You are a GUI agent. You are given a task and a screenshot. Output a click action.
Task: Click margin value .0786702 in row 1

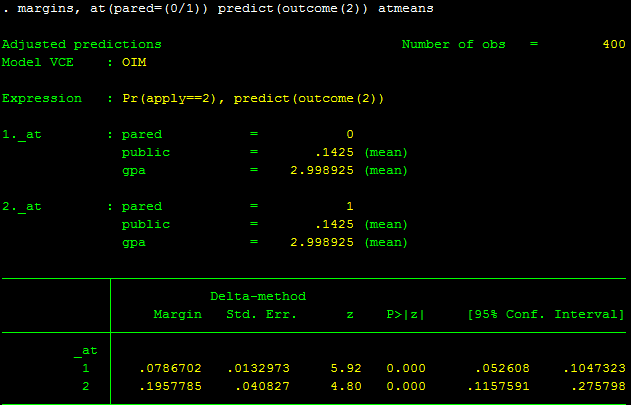(170, 369)
